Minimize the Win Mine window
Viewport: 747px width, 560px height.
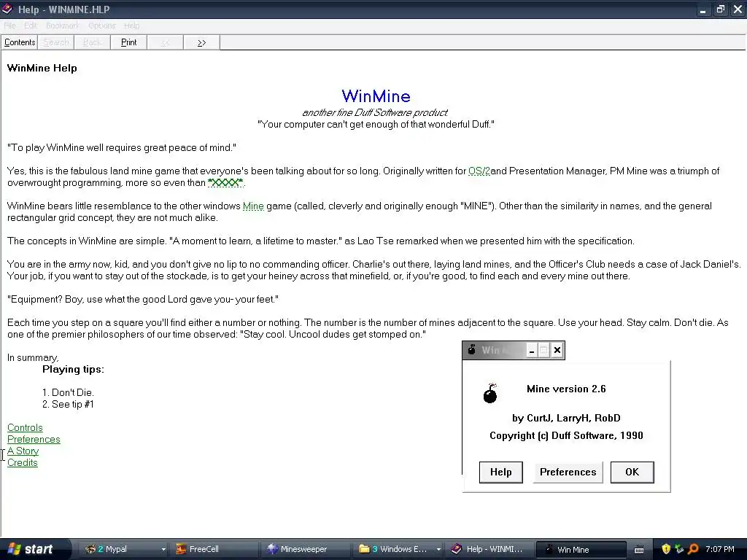tap(532, 351)
